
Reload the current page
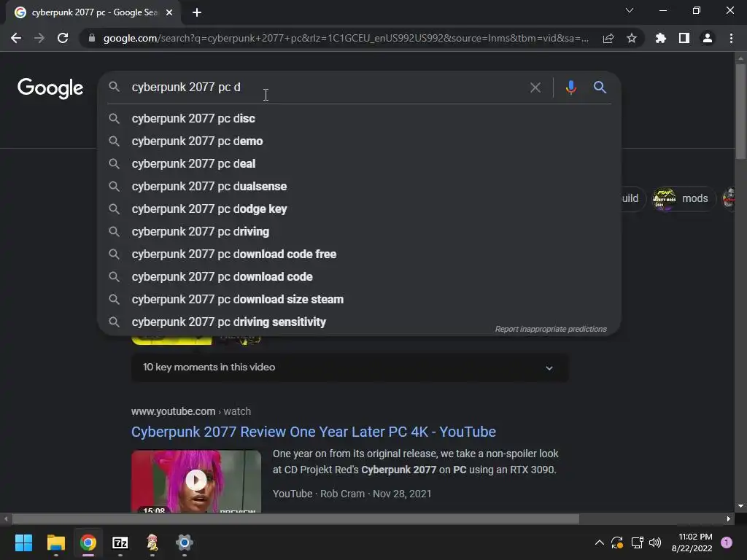coord(63,38)
